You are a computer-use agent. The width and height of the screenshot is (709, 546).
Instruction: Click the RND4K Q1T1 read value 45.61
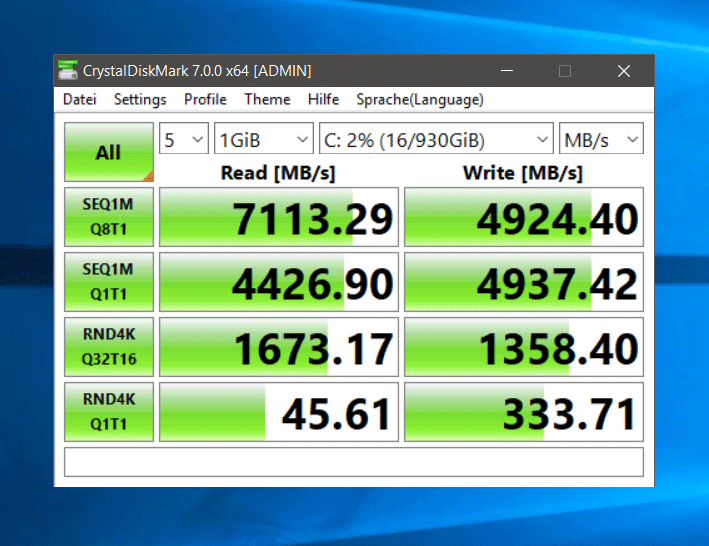pos(279,412)
